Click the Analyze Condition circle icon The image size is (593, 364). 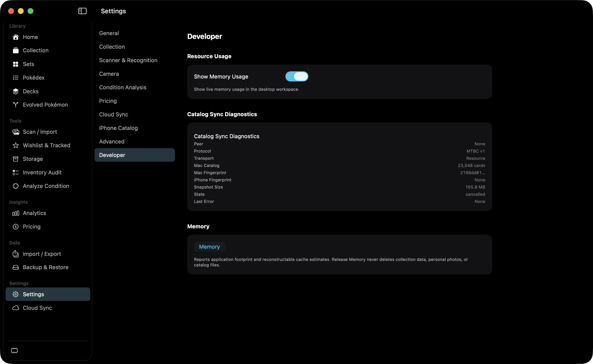point(16,186)
